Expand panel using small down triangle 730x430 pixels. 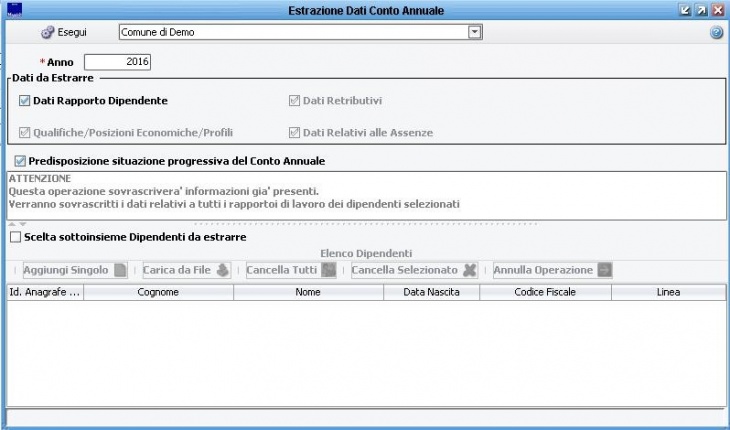pos(22,224)
